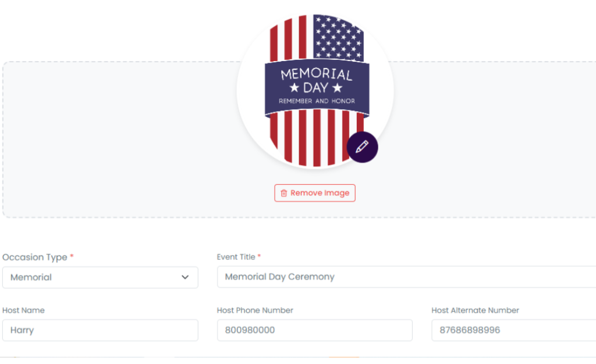
Task: Click the Host Phone Number label
Action: click(x=255, y=311)
